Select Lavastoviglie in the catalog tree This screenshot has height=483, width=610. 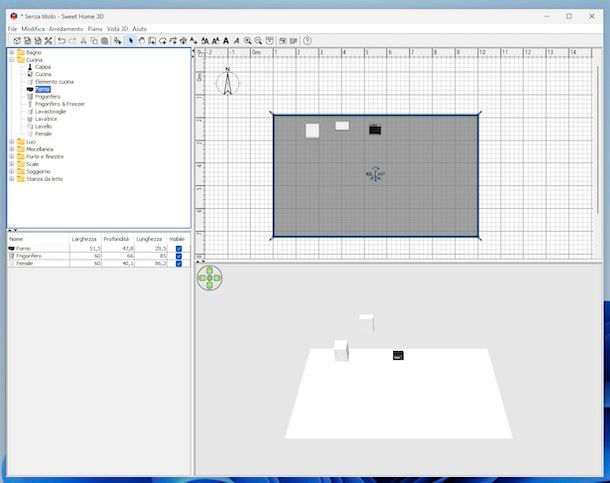pyautogui.click(x=50, y=111)
